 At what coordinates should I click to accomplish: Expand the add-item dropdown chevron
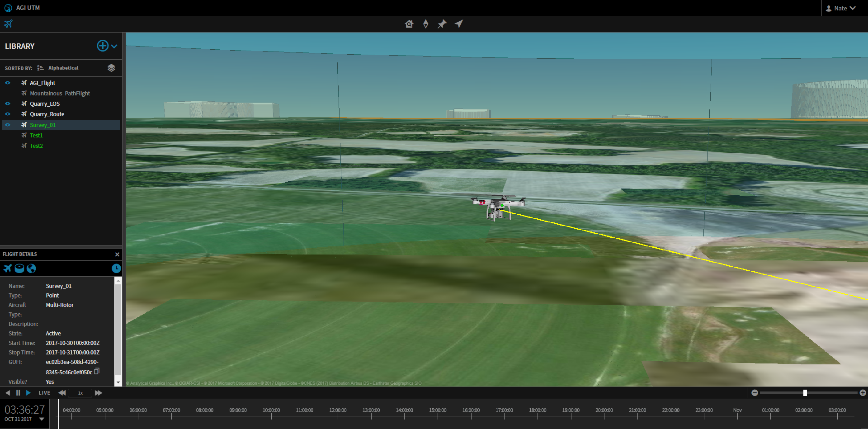tap(114, 46)
